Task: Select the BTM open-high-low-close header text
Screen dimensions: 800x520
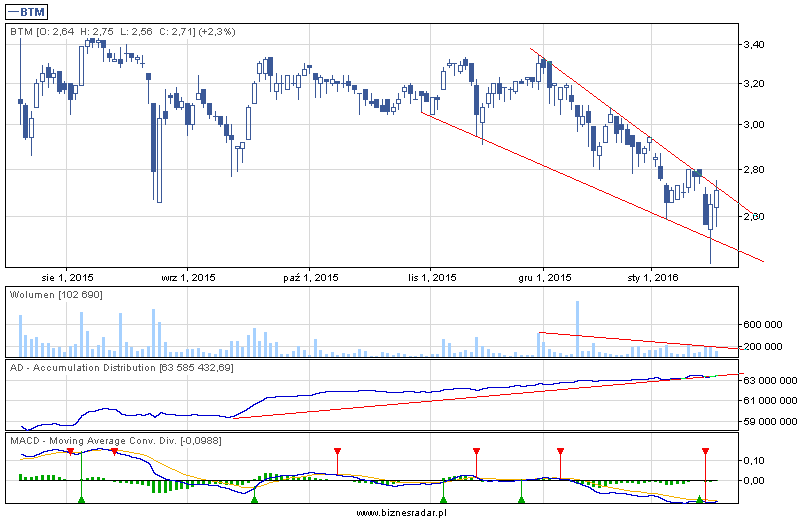Action: (122, 32)
